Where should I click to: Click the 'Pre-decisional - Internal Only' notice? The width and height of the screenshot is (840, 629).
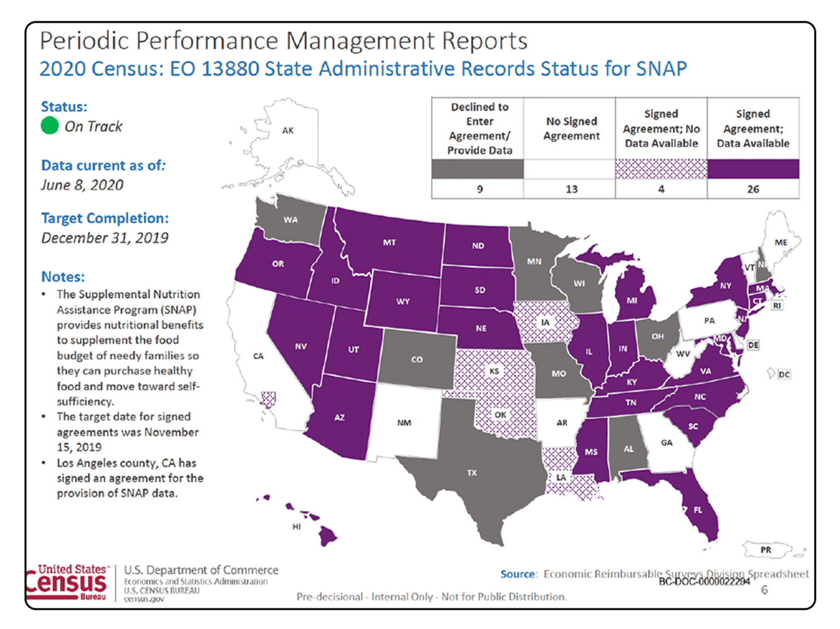point(432,597)
